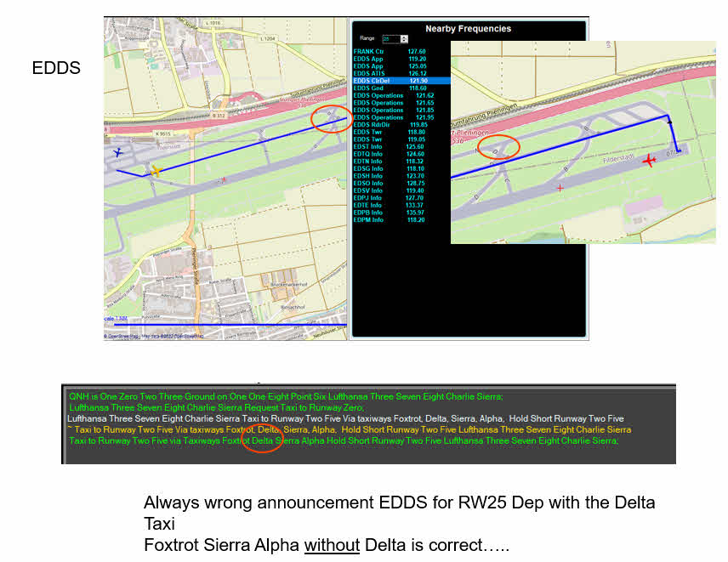Select the EDDS ATIS 126.12 frequency
The image size is (728, 562).
point(390,73)
